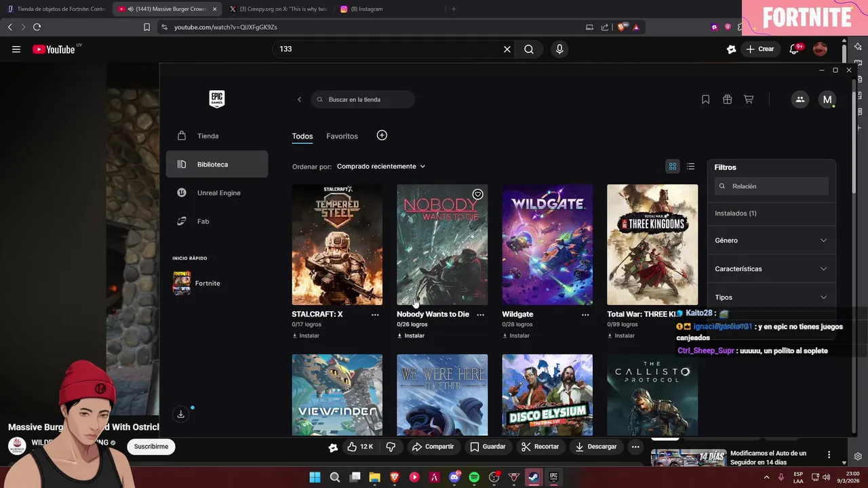Image resolution: width=868 pixels, height=488 pixels.
Task: Open Epic wishlist bookmark icon
Action: [705, 100]
